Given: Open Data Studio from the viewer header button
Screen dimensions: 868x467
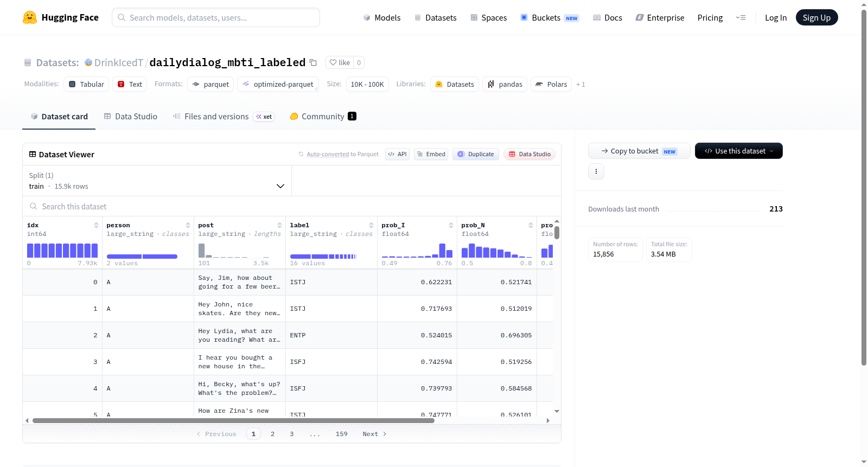Looking at the screenshot, I should click(x=529, y=154).
